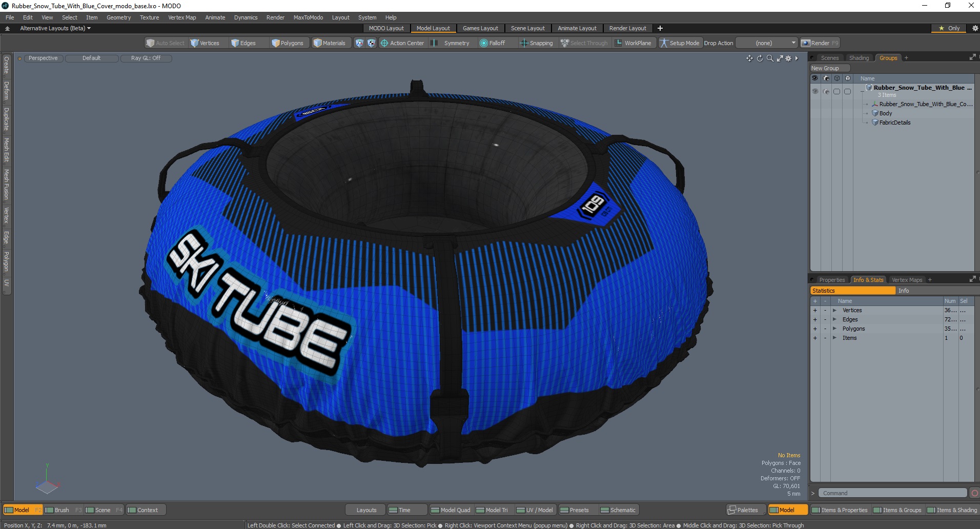Toggle render camera icon for Rubber_Snow_Tube group
Image resolution: width=980 pixels, height=529 pixels.
click(826, 91)
